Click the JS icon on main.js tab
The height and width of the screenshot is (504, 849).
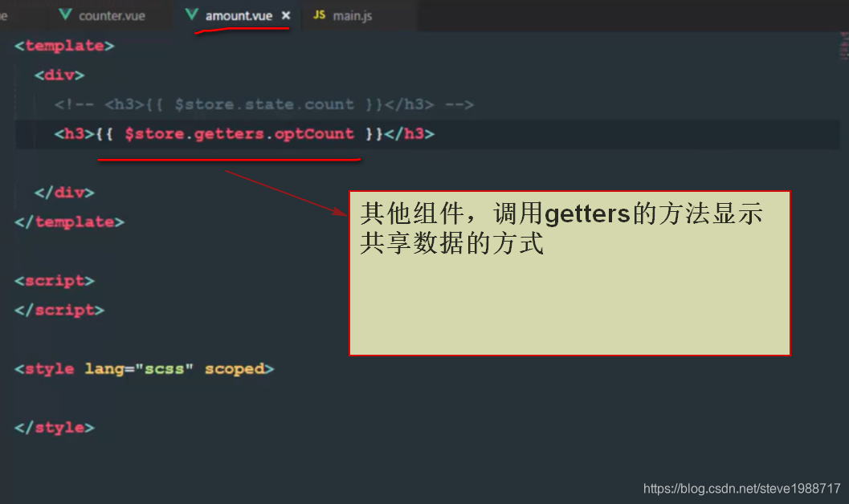(x=320, y=15)
